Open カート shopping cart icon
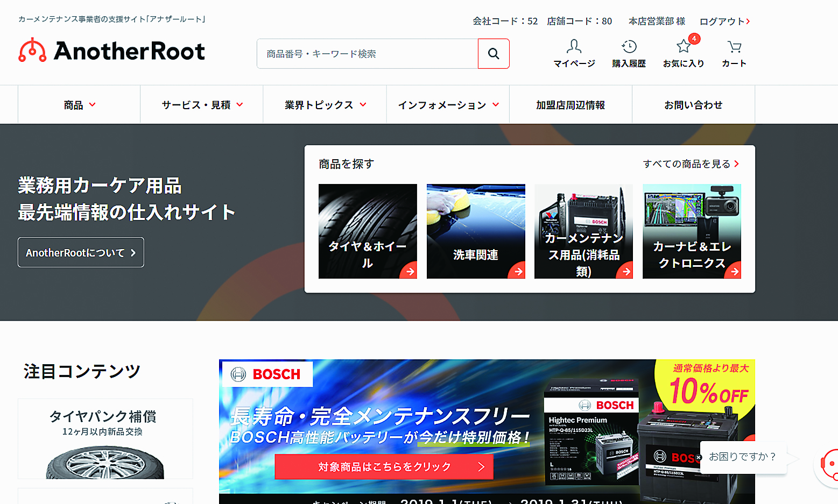The image size is (838, 504). pyautogui.click(x=734, y=47)
